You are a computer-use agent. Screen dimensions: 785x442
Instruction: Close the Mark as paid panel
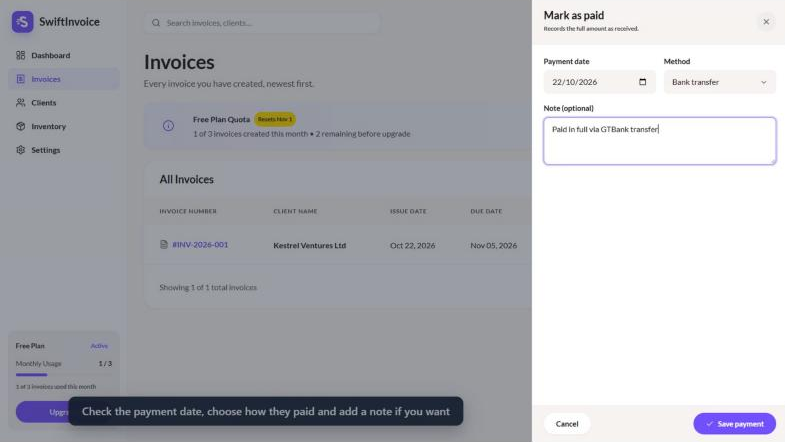pos(766,22)
